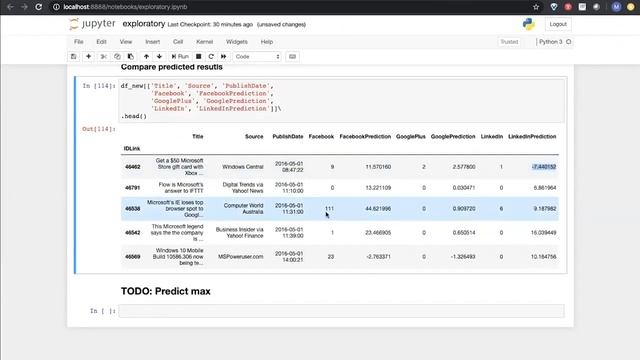The height and width of the screenshot is (360, 640).
Task: Click row index 46538
Action: click(x=133, y=209)
